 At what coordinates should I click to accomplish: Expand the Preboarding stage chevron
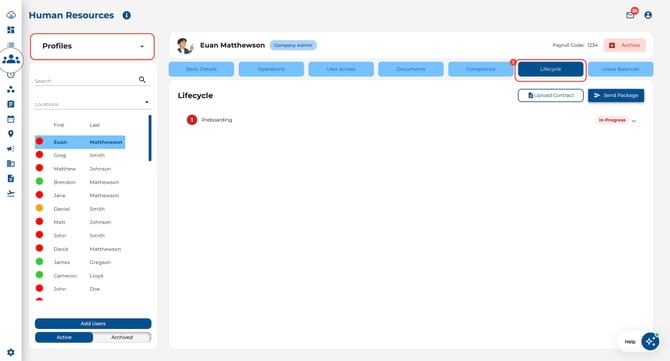[634, 121]
